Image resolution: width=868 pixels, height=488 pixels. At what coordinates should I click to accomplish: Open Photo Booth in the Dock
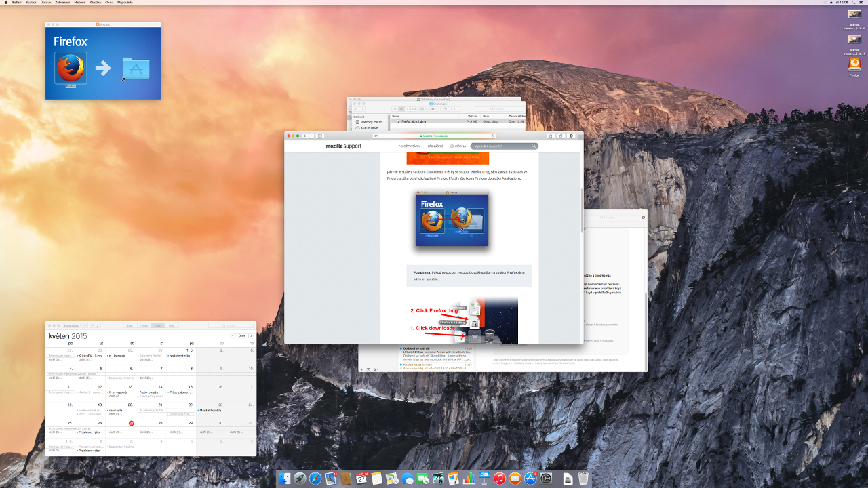(438, 478)
